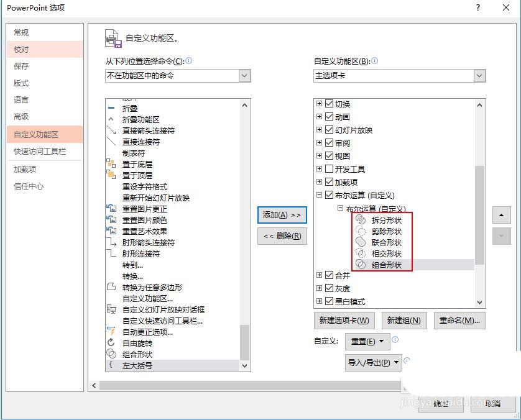Screen dimensions: 521x420
Task: Select the 组合形状 icon in Boolean group
Action: [360, 263]
